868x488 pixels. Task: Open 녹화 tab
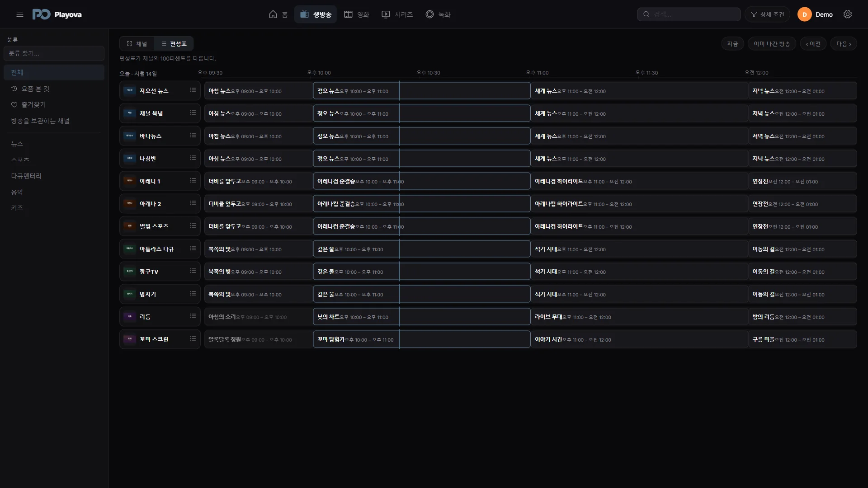coord(438,14)
